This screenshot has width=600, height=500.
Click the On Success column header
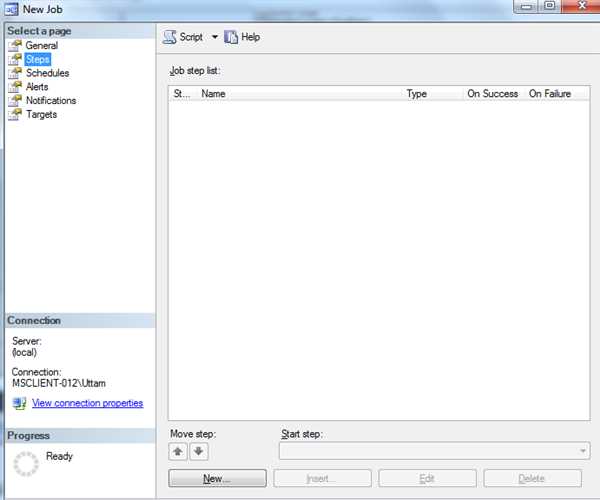492,93
